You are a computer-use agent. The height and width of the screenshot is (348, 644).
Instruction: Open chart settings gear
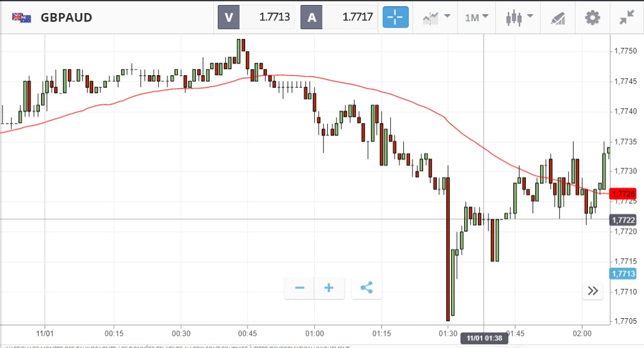coord(592,17)
